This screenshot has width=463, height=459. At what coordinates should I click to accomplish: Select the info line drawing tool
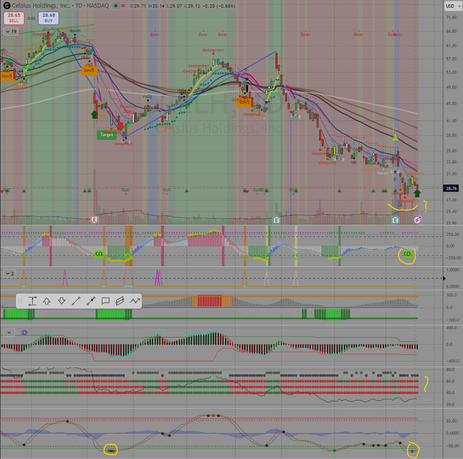pyautogui.click(x=91, y=301)
